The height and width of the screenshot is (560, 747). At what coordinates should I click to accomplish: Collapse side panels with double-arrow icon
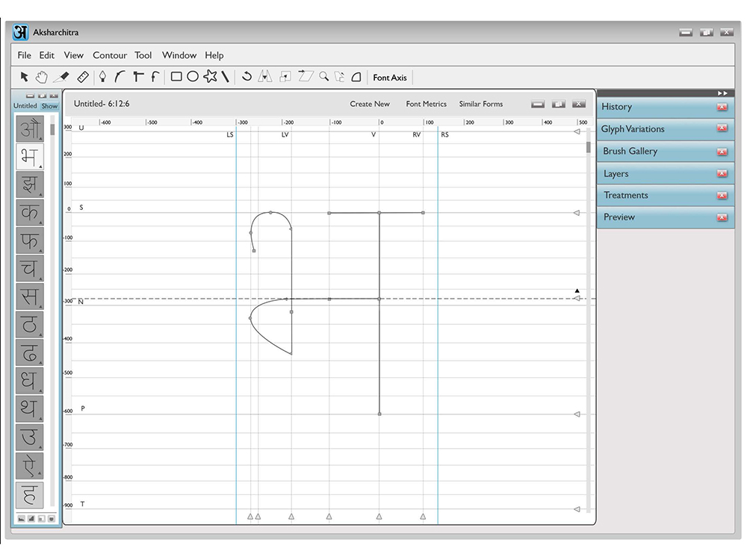[722, 93]
